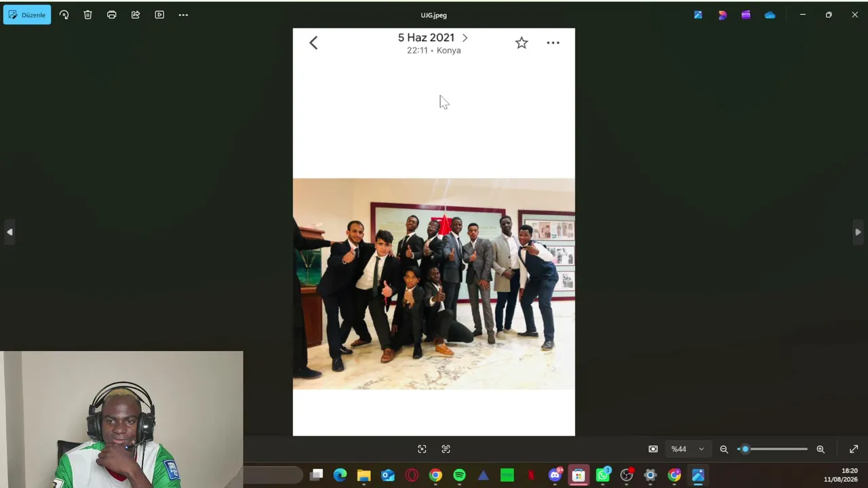Open Outlook from the taskbar
Image resolution: width=868 pixels, height=488 pixels.
(388, 475)
